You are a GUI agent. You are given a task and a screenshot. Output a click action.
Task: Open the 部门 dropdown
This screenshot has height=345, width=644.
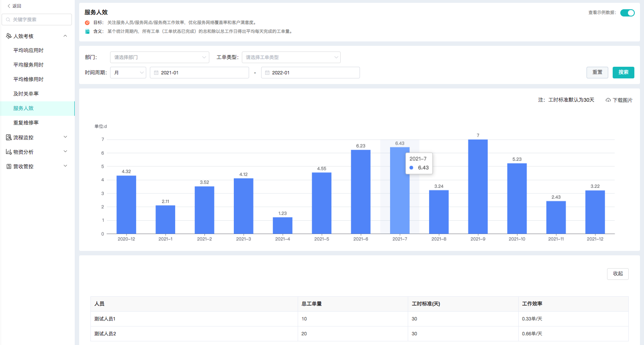pos(159,57)
